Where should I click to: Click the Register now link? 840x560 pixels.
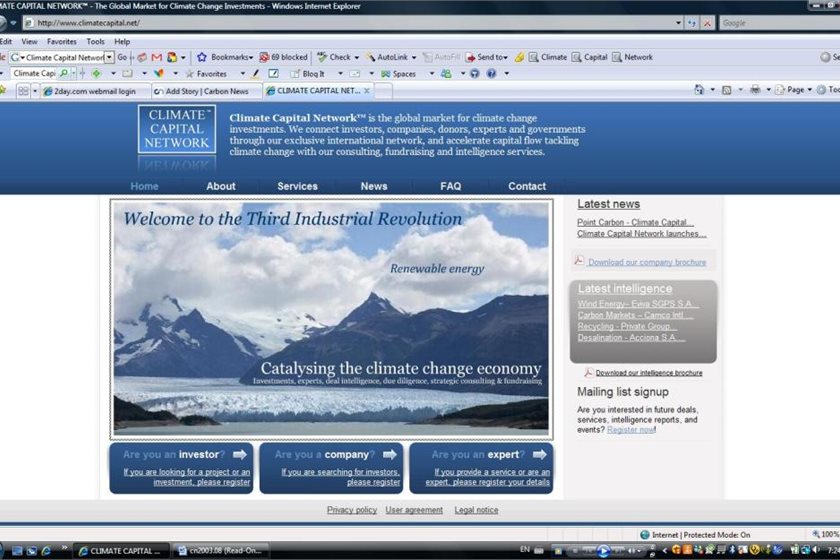pos(630,429)
